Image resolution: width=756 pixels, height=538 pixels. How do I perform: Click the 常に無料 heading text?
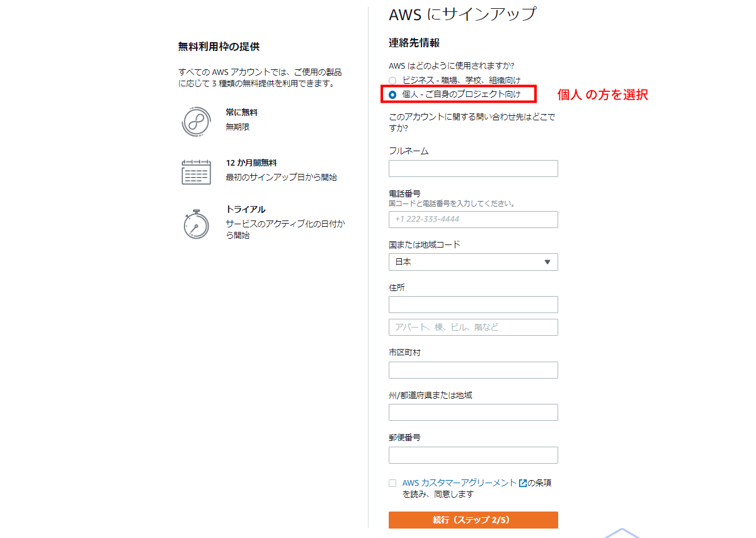(x=242, y=113)
